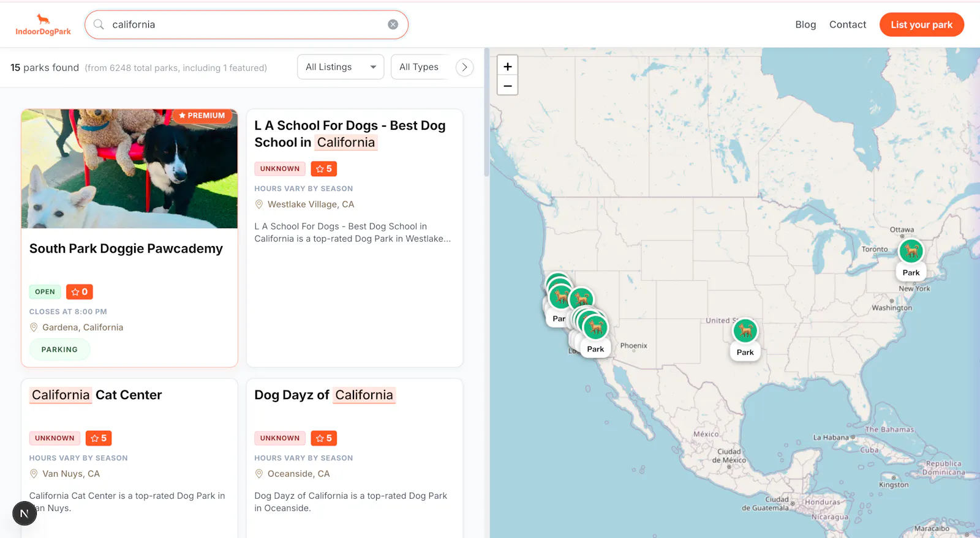Open South Park Doggie Pawcademy photo
Viewport: 980px width, 538px height.
129,169
